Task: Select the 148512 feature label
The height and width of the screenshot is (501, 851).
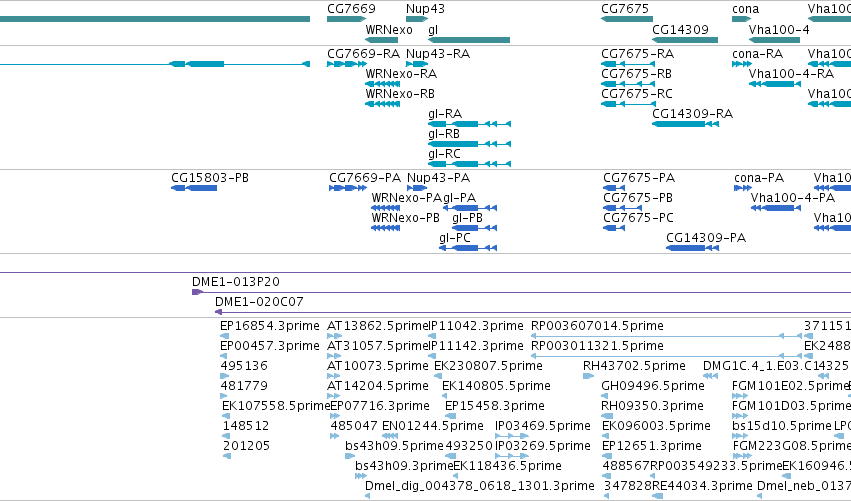Action: tap(246, 427)
